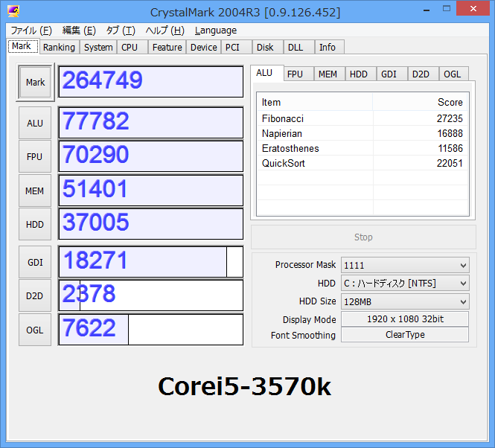The height and width of the screenshot is (448, 495).
Task: Expand the HDD Size dropdown
Action: pyautogui.click(x=405, y=301)
